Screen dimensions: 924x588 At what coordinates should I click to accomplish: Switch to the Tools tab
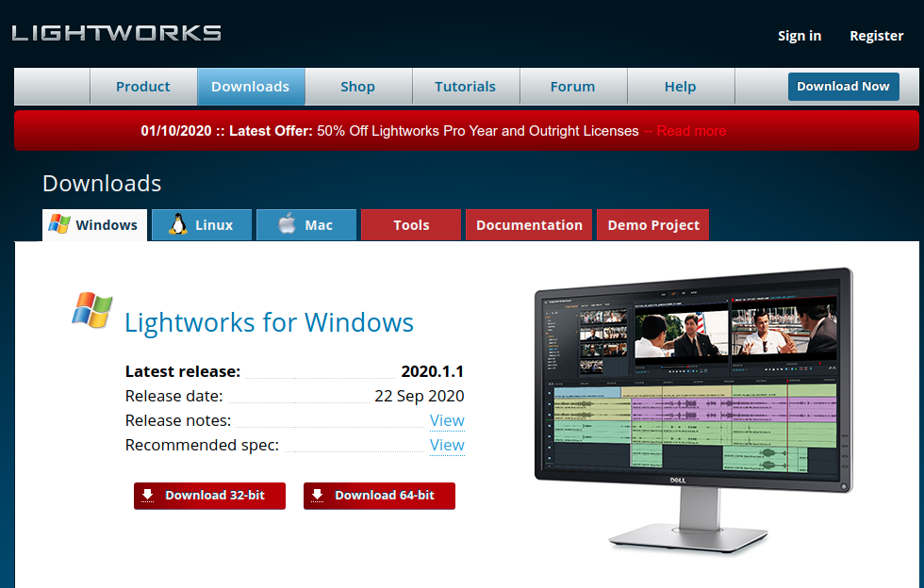tap(411, 225)
